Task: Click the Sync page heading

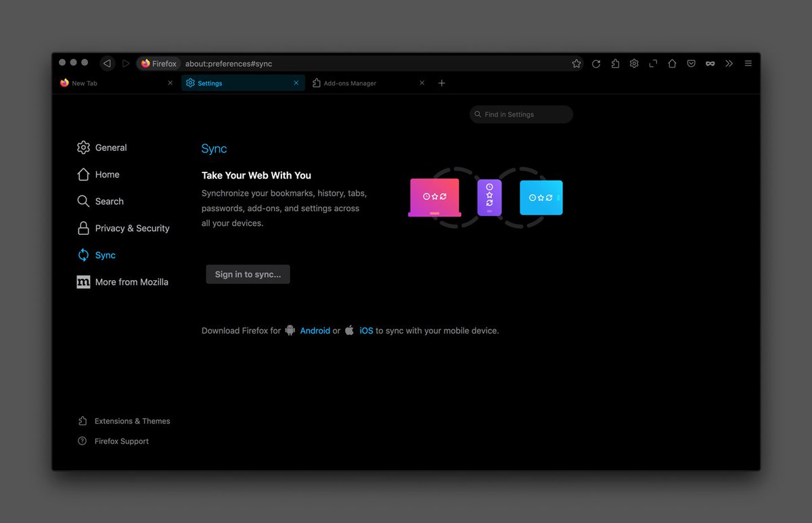Action: 215,149
